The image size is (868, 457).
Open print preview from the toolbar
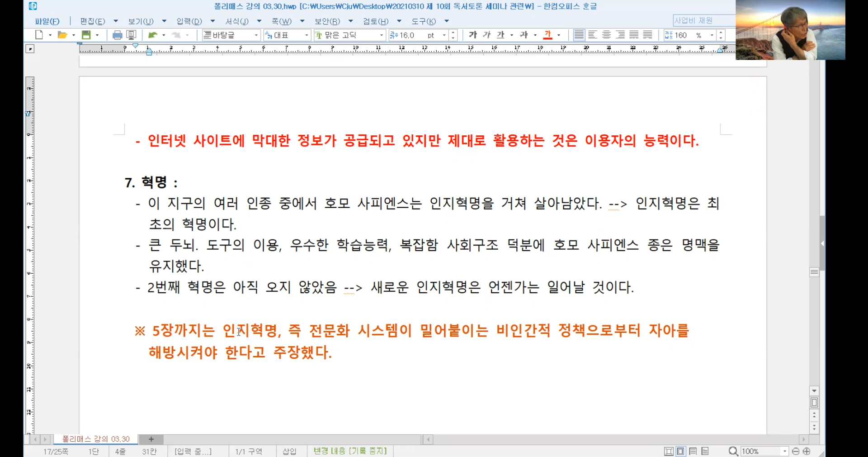[132, 35]
